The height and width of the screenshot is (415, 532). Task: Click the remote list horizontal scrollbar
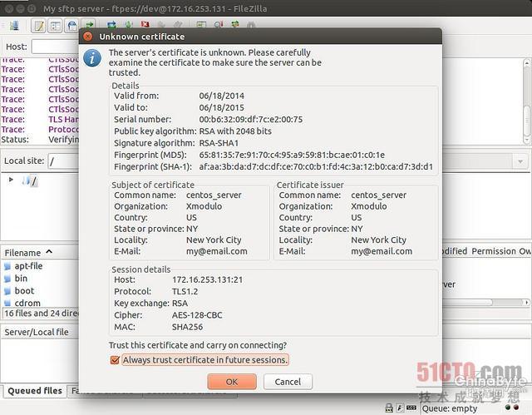pyautogui.click(x=485, y=302)
